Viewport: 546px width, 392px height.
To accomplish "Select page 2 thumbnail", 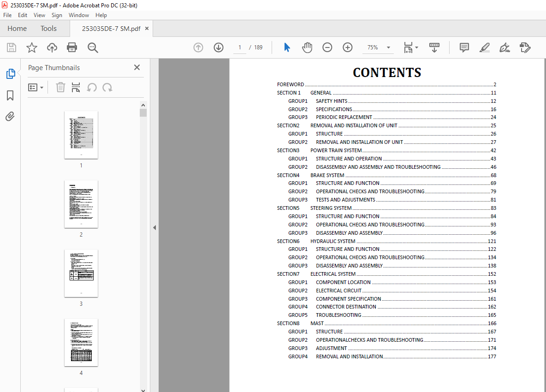I will pyautogui.click(x=81, y=204).
